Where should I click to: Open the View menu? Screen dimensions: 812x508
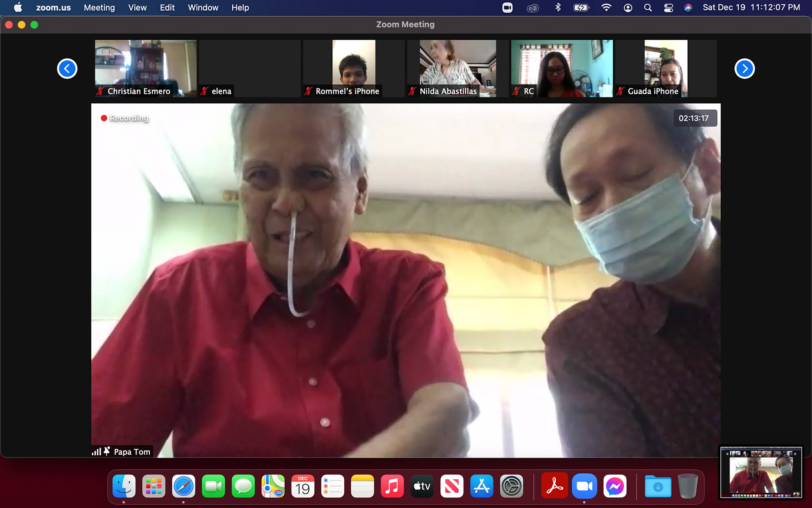point(137,8)
